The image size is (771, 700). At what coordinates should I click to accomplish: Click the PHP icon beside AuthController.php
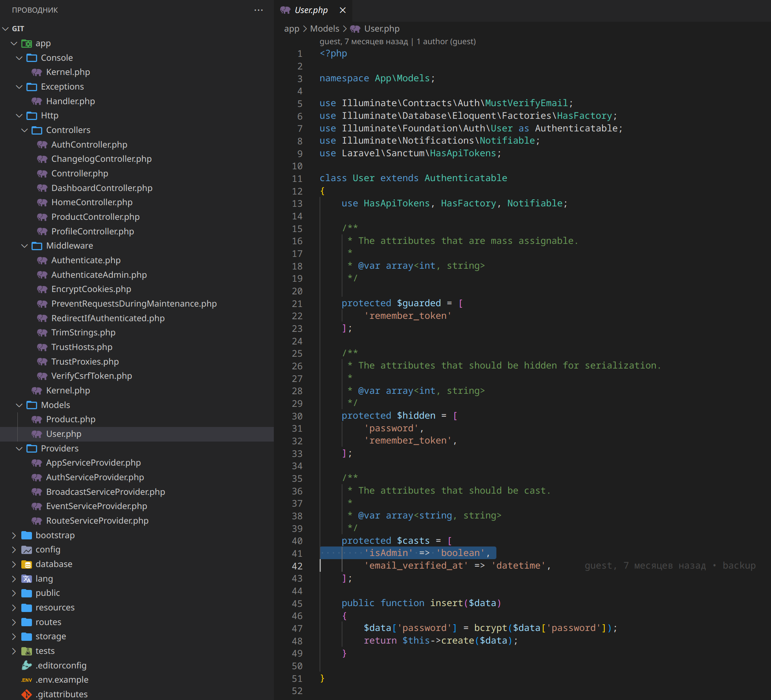(x=42, y=145)
